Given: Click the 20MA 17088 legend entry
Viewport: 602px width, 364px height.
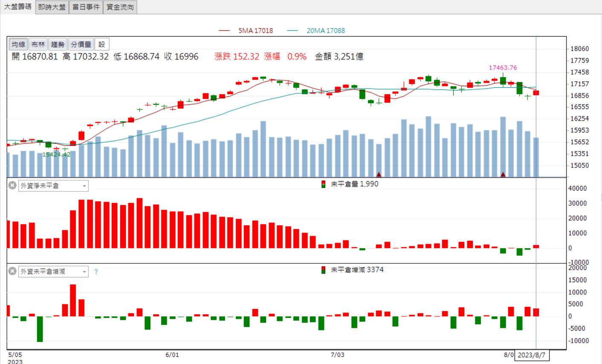Looking at the screenshot, I should click(x=315, y=31).
